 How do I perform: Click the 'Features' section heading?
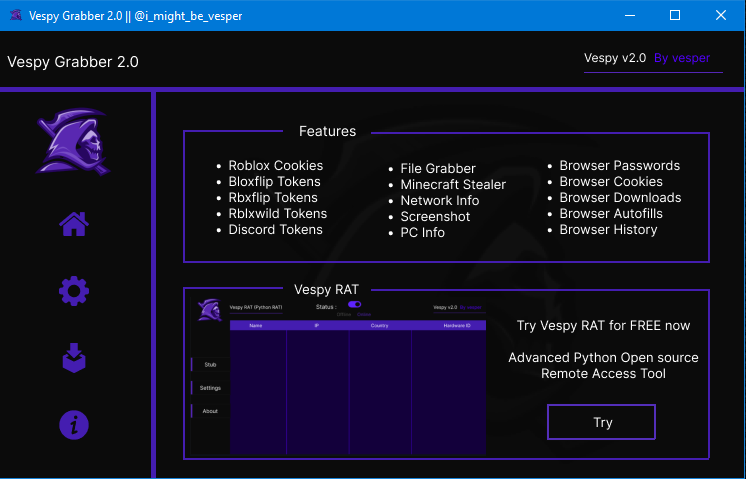coord(327,131)
